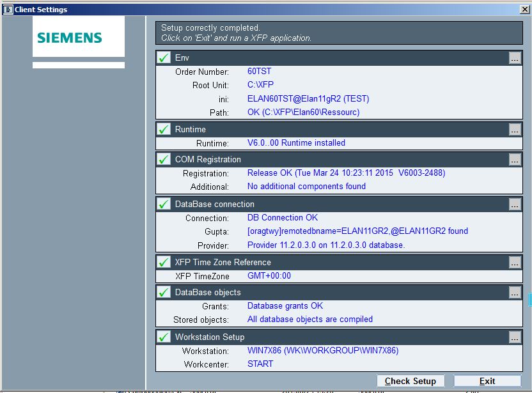Select the Root Unit value C:\XFP

[261, 84]
